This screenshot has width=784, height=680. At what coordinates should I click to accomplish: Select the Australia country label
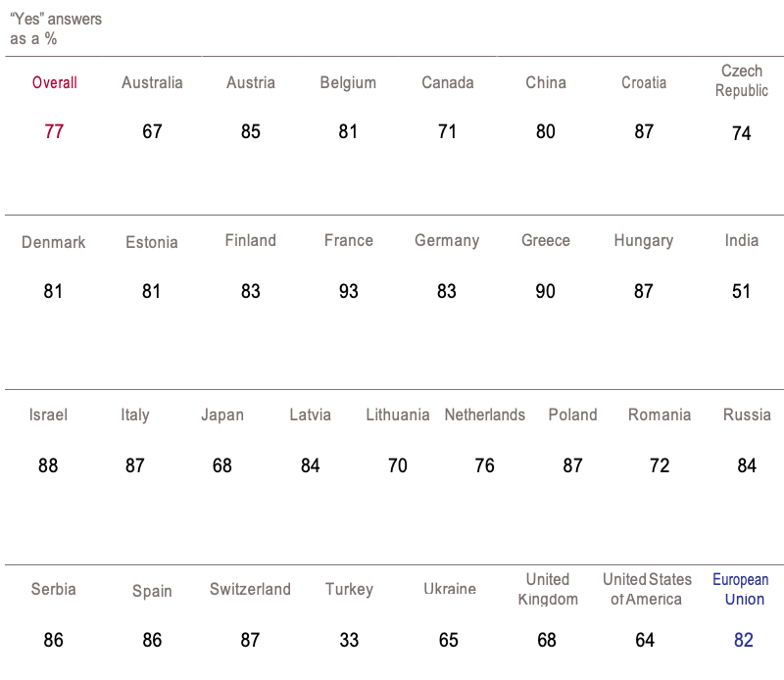(x=152, y=83)
